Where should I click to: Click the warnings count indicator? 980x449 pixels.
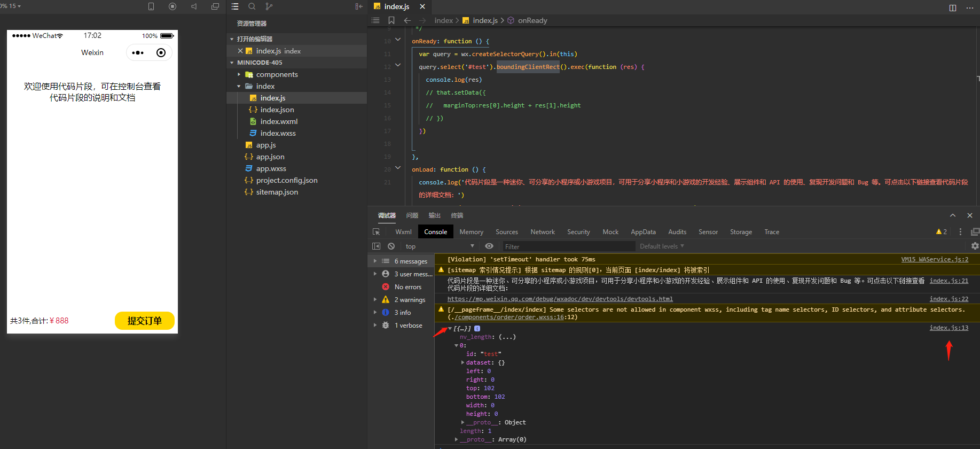click(x=941, y=232)
